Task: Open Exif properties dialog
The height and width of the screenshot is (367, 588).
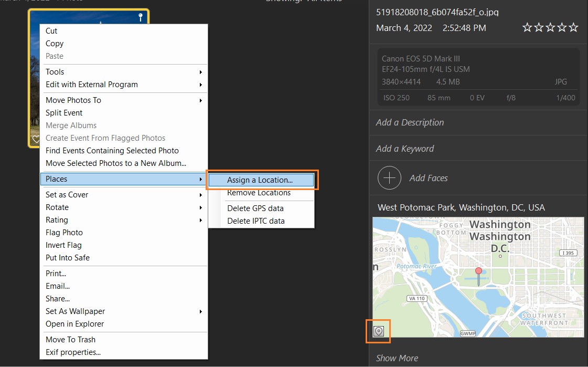Action: point(124,352)
